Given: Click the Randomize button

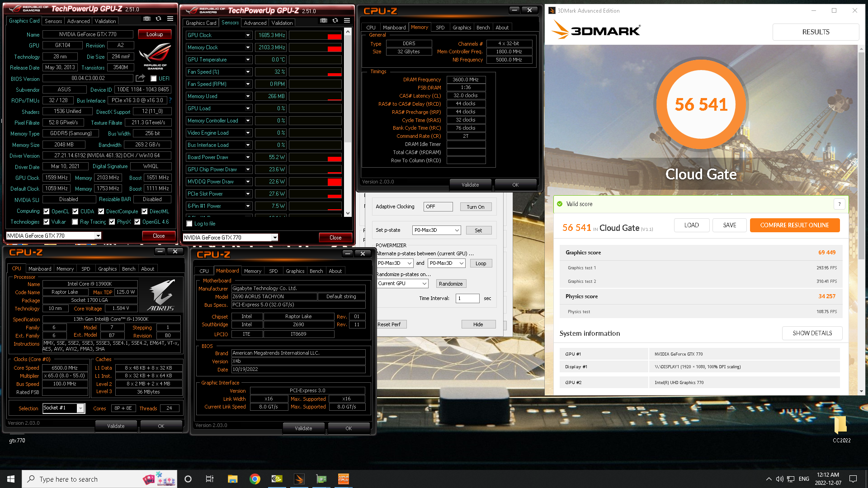Looking at the screenshot, I should point(451,284).
